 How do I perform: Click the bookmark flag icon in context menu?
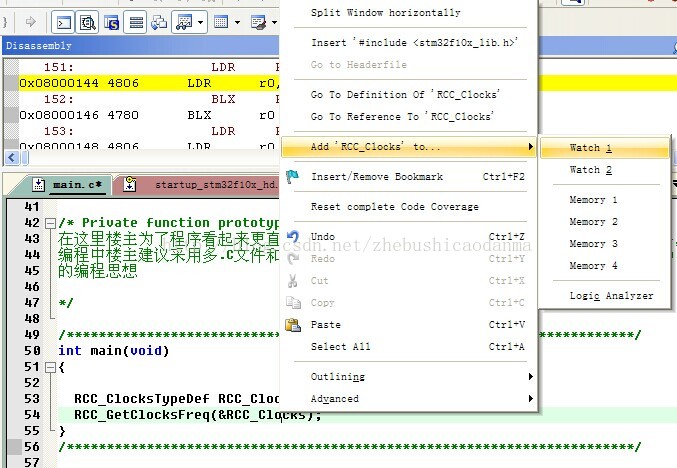[292, 177]
